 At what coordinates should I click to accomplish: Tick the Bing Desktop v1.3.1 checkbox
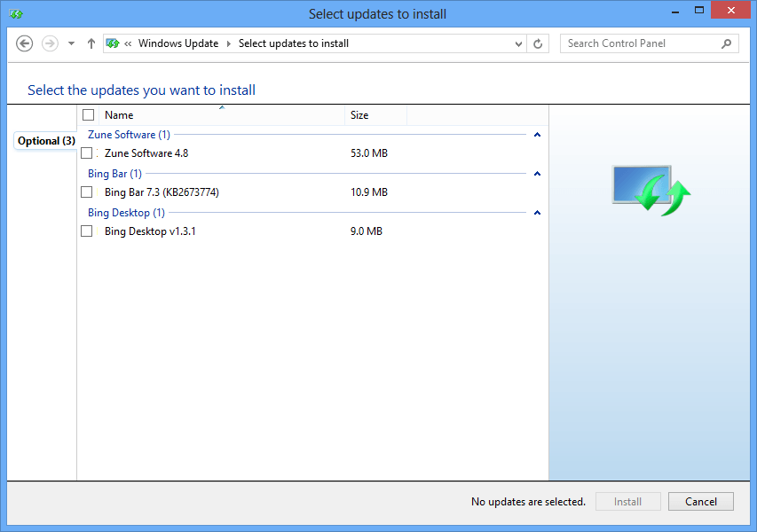click(x=87, y=231)
